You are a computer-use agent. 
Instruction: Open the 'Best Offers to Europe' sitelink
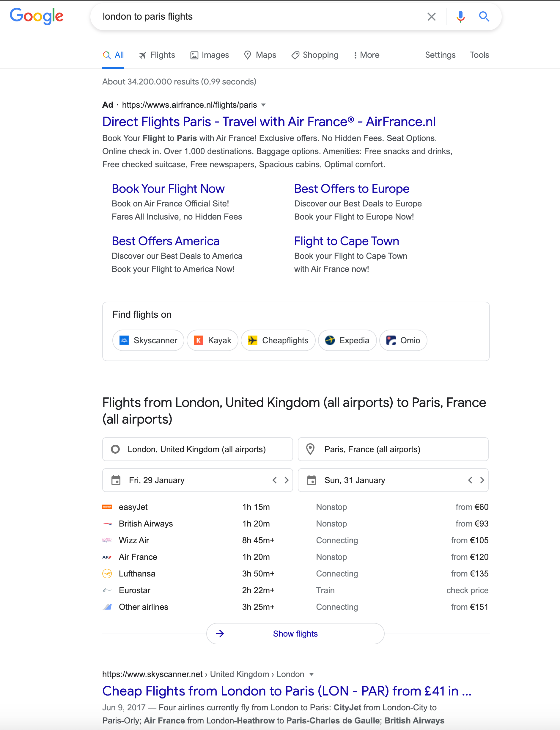tap(351, 189)
